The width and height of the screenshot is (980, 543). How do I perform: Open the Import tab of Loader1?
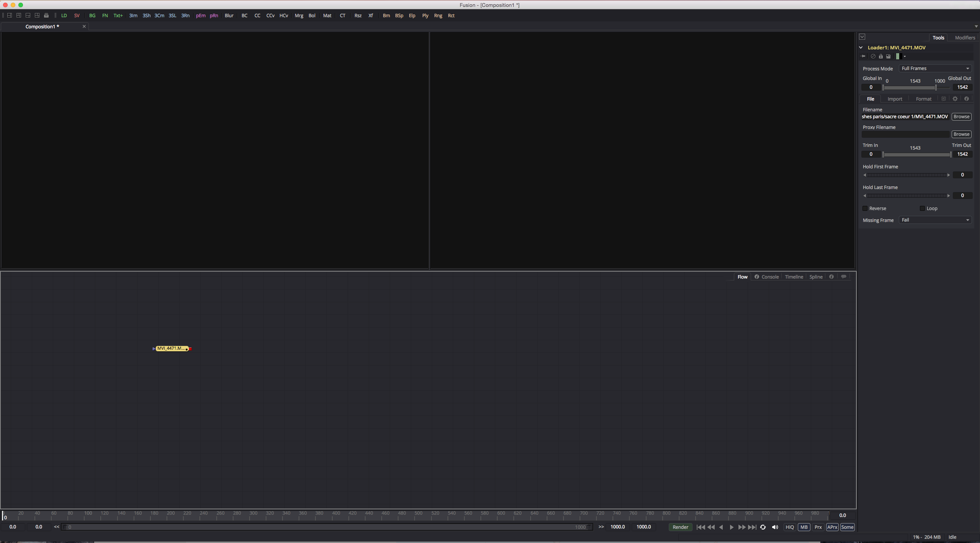(x=895, y=98)
